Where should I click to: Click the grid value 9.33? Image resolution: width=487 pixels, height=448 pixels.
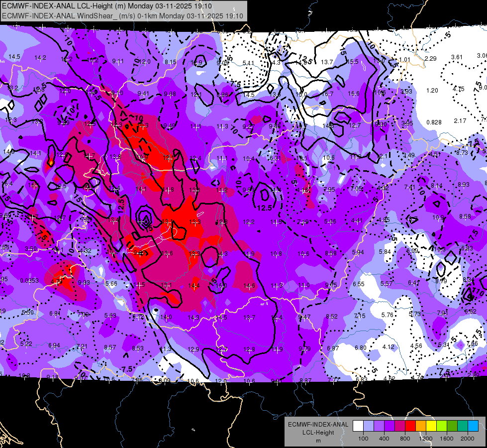84,283
